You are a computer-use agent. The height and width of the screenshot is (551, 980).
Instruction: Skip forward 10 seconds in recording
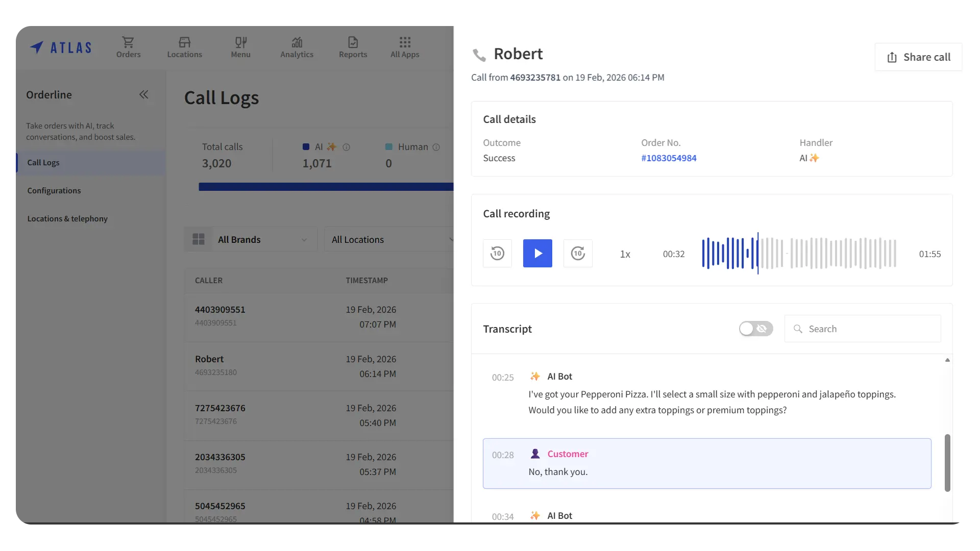point(578,253)
